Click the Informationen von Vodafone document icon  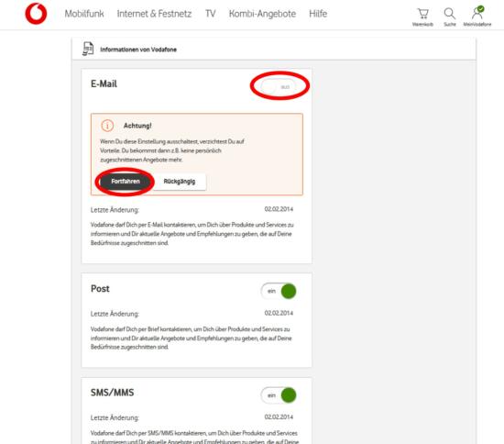click(88, 49)
